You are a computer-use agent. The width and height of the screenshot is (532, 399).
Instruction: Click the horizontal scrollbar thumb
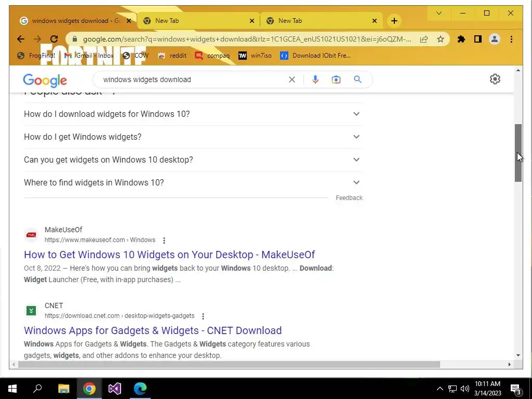(229, 364)
